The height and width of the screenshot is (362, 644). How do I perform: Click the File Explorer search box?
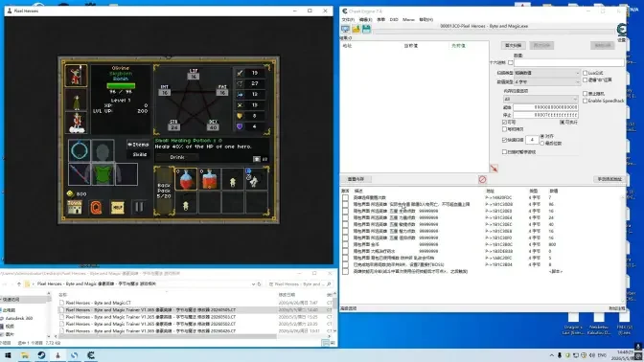click(x=301, y=284)
